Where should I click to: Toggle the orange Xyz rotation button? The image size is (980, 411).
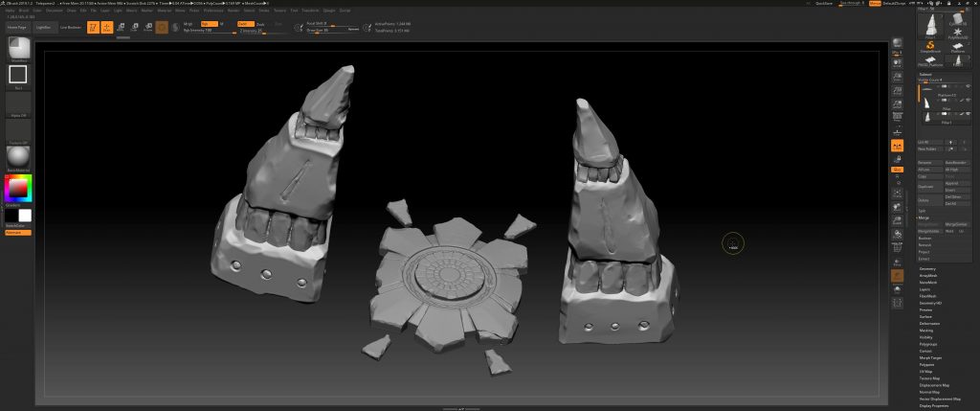coord(897,170)
